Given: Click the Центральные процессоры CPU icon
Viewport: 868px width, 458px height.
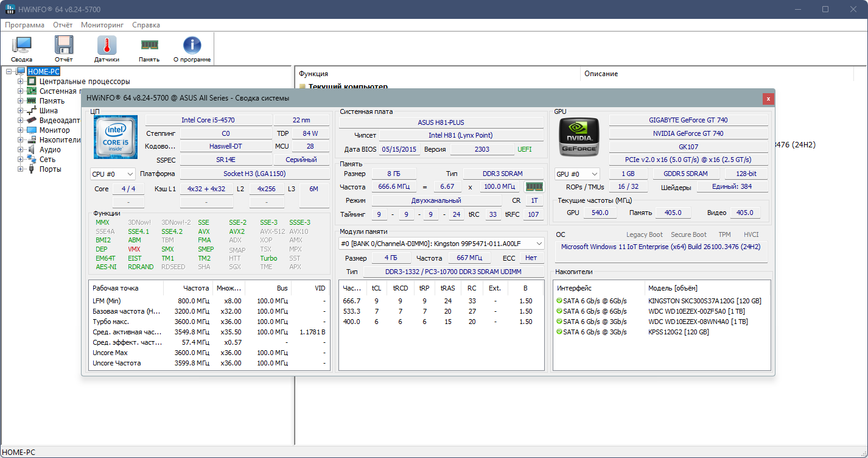Looking at the screenshot, I should (32, 82).
